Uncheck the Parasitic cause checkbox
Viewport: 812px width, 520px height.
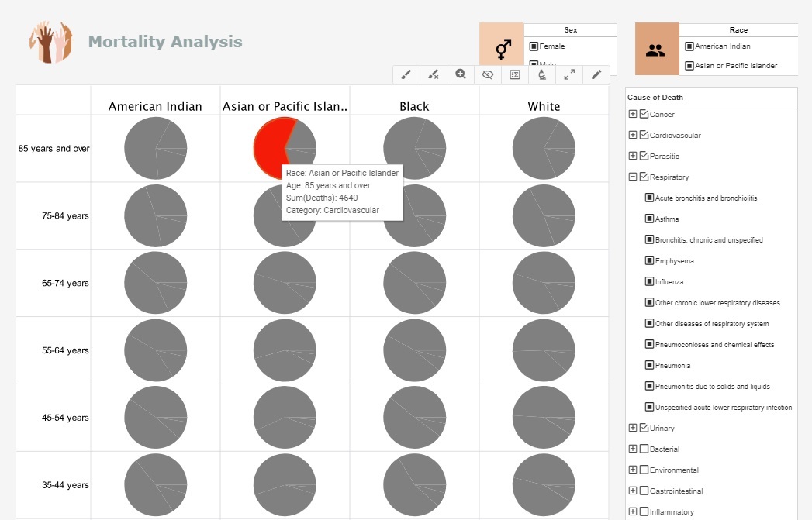point(644,156)
